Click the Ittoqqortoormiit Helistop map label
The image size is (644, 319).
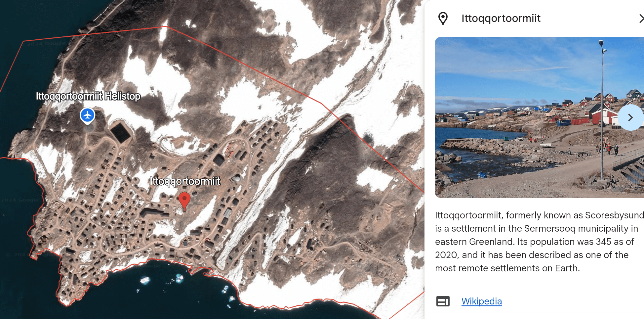[88, 96]
